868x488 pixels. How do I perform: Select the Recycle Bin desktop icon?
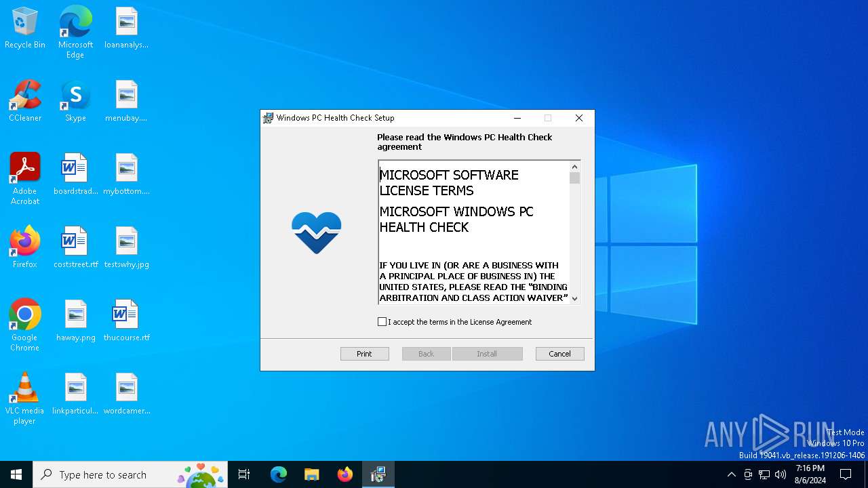pos(25,29)
